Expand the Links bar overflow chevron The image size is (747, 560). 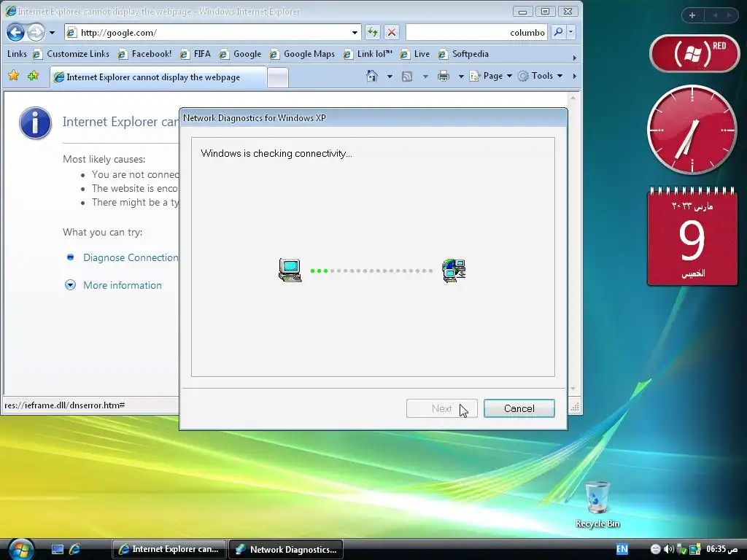(575, 58)
